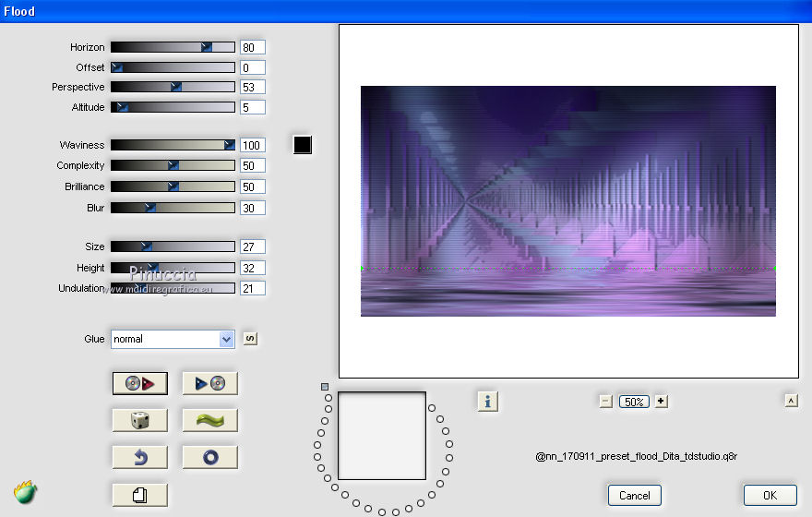
Task: Click the Flaming Pear logo icon
Action: pos(26,492)
